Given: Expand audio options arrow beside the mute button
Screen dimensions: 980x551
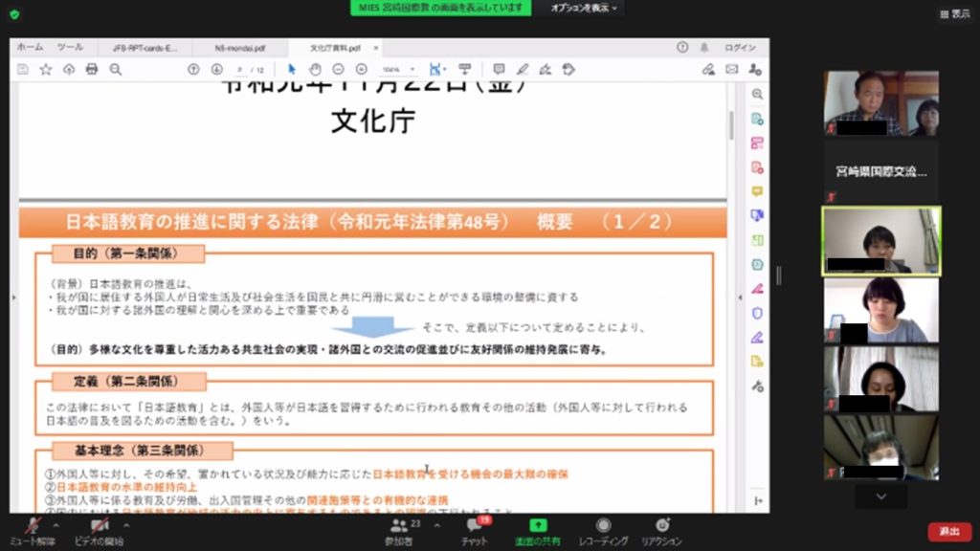Looking at the screenshot, I should [x=56, y=525].
